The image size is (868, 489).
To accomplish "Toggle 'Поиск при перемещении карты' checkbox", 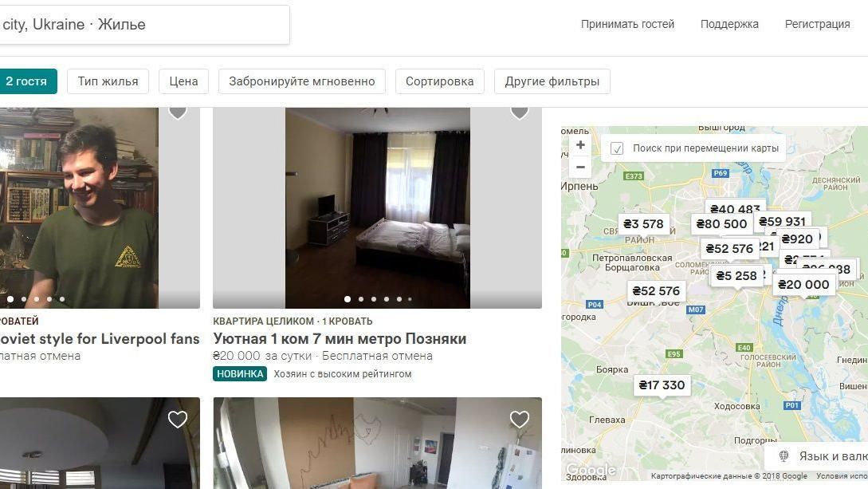I will pos(617,148).
